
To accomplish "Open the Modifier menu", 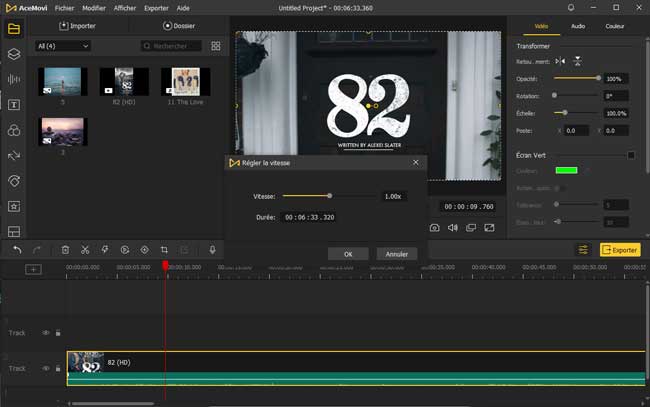I will point(94,7).
